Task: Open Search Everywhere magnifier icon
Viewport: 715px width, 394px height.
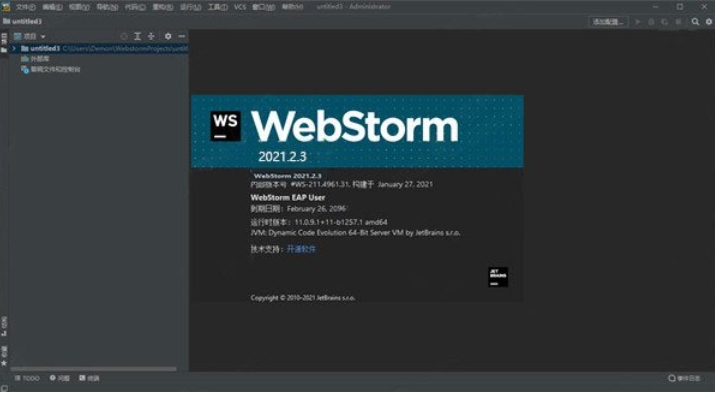Action: pos(695,22)
